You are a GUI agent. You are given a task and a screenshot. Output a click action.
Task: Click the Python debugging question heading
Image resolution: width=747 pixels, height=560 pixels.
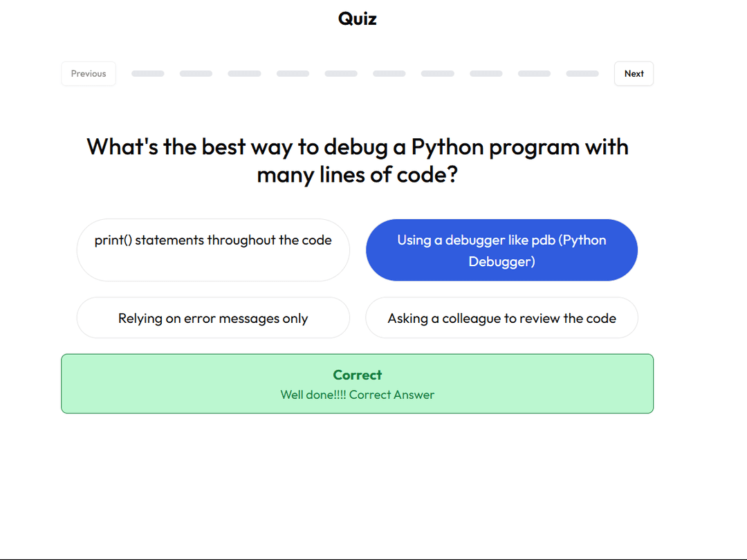(357, 160)
